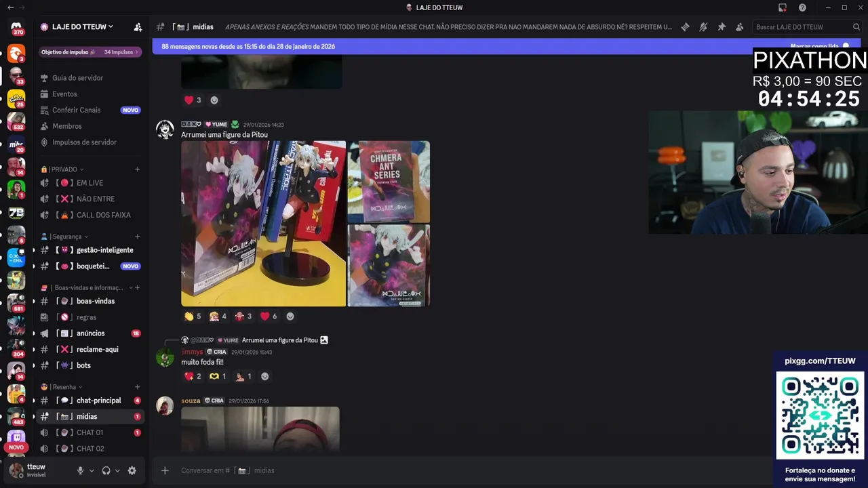Open microphone options dropdown arrow
868x488 pixels.
[92, 470]
